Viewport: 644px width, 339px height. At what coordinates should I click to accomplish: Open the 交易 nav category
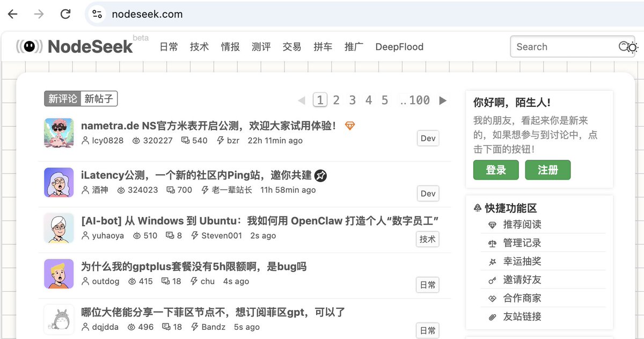pos(292,47)
